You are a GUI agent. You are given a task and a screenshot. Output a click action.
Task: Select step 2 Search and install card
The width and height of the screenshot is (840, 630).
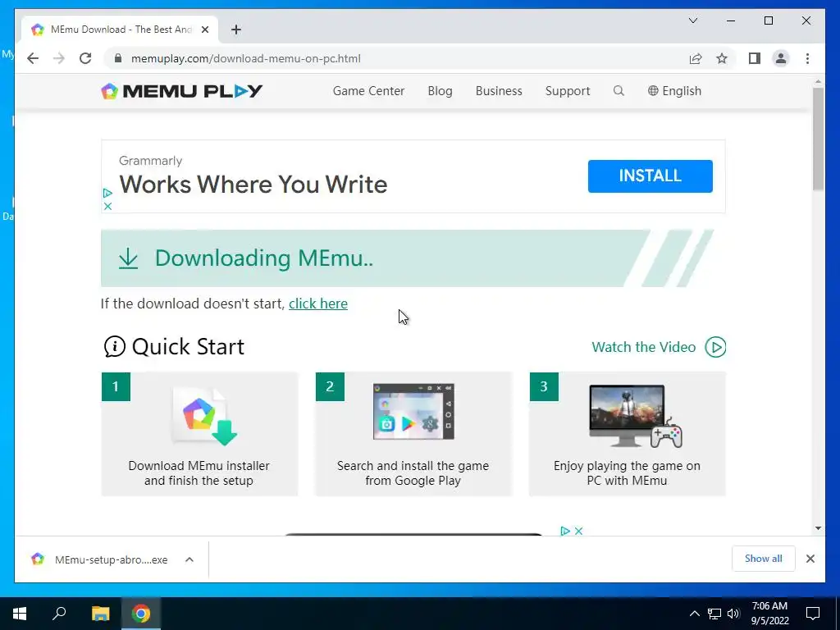tap(413, 434)
